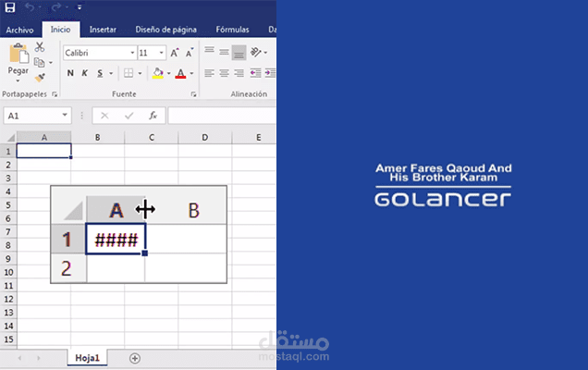
Task: Apply the yellow fill color bucket
Action: coord(158,73)
